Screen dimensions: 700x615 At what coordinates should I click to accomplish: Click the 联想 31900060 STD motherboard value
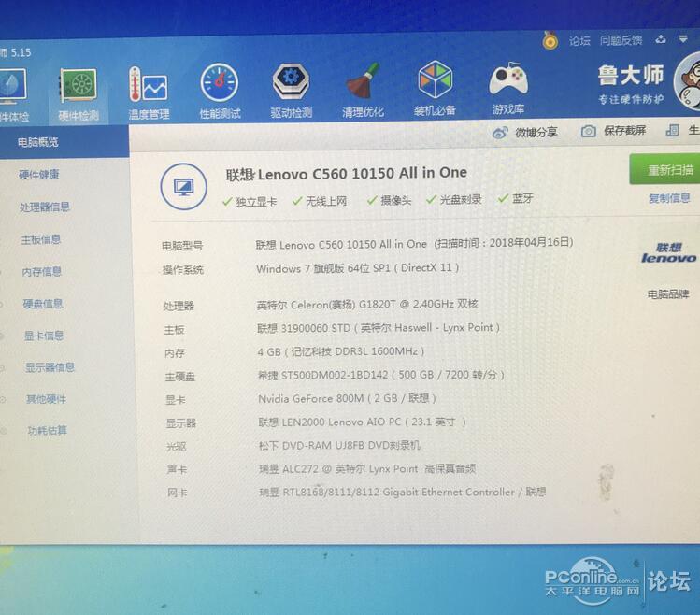pyautogui.click(x=379, y=328)
